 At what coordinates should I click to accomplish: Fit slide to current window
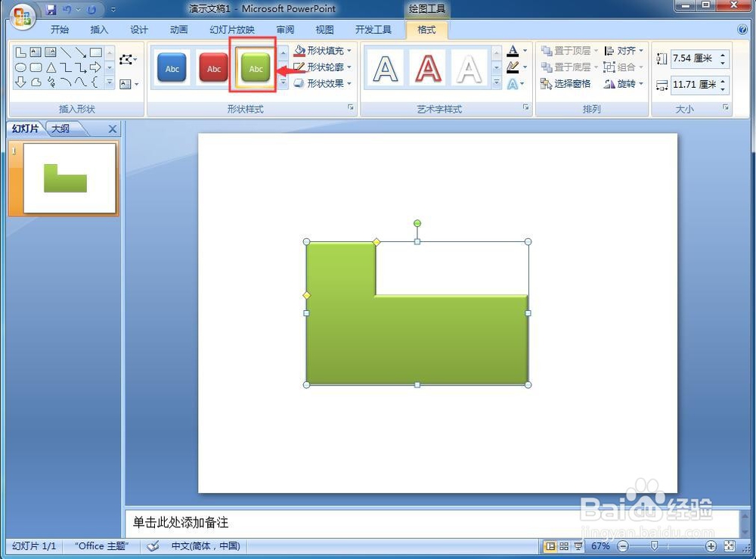click(730, 546)
